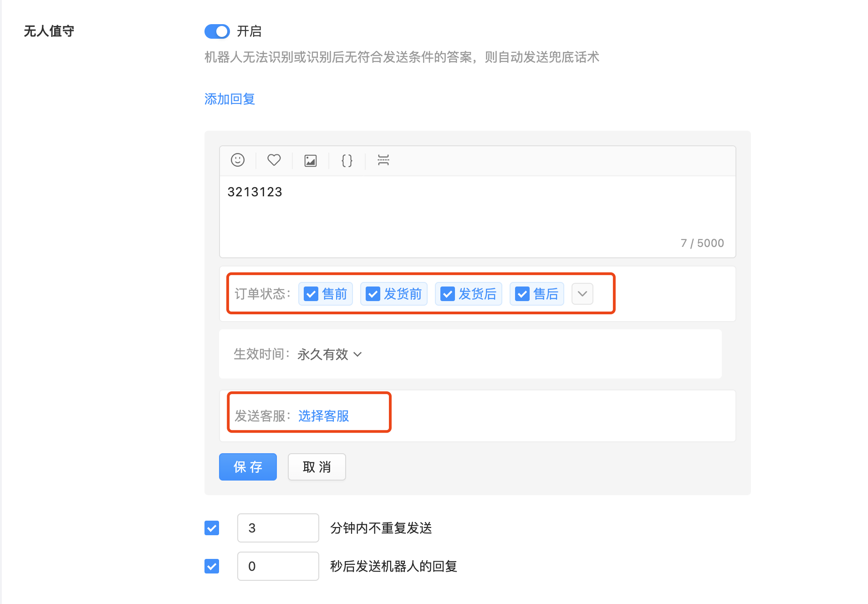868x604 pixels.
Task: Click the 7 / 5000 character counter
Action: tap(702, 243)
